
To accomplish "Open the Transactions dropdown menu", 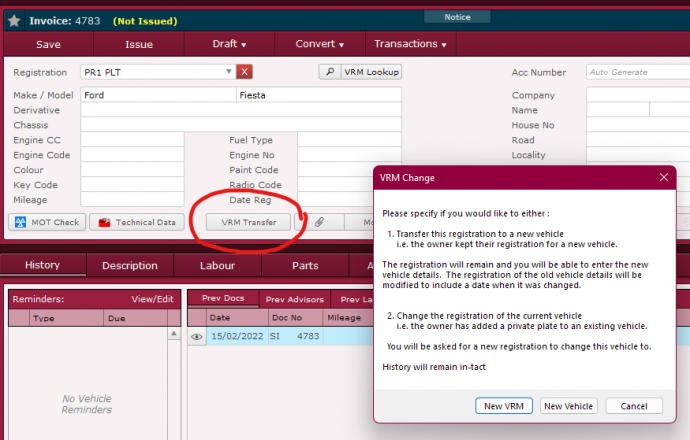I will click(x=409, y=44).
